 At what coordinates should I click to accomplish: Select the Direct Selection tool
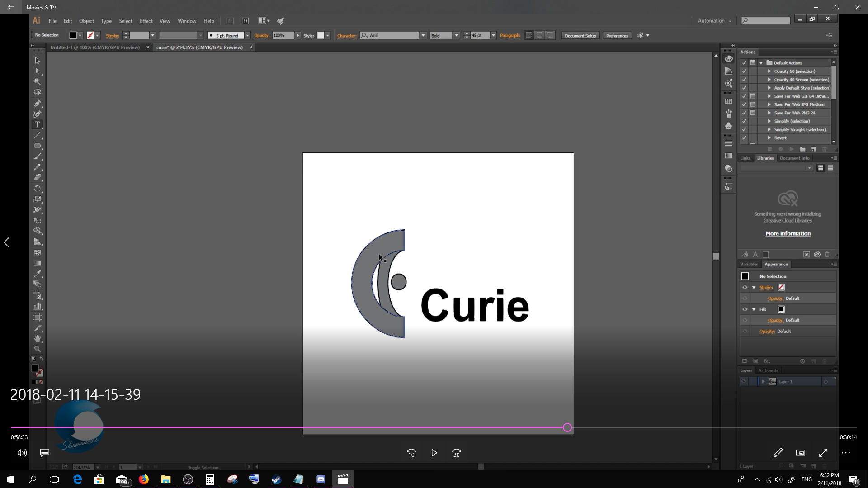(38, 71)
